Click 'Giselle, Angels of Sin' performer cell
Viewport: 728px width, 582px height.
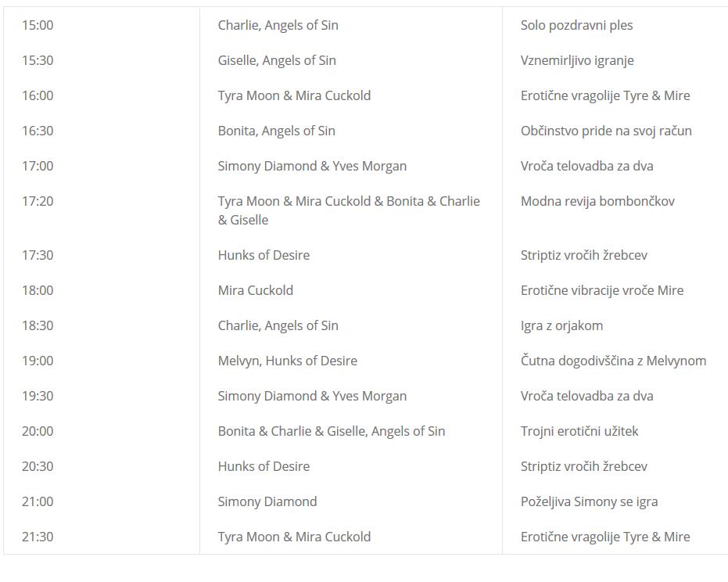277,60
